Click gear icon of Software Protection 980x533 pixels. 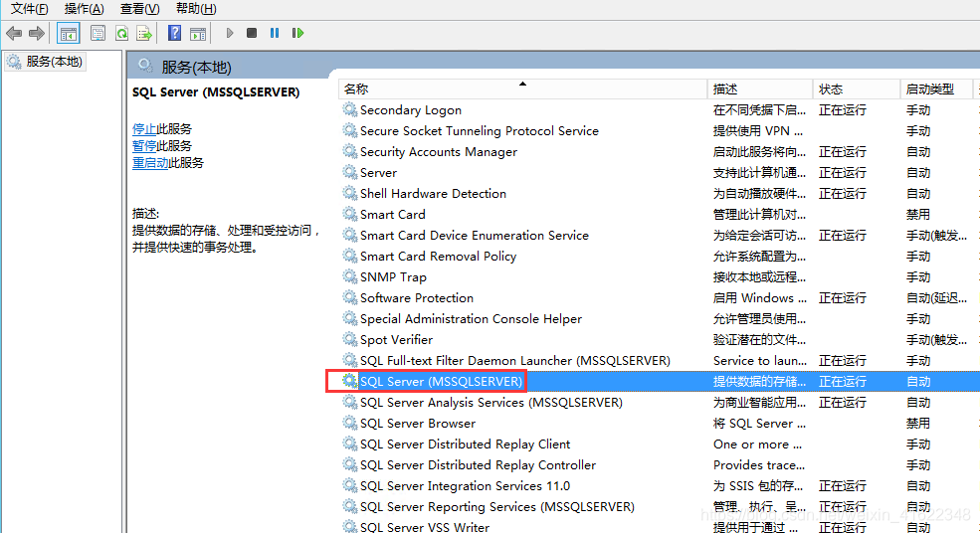coord(349,298)
